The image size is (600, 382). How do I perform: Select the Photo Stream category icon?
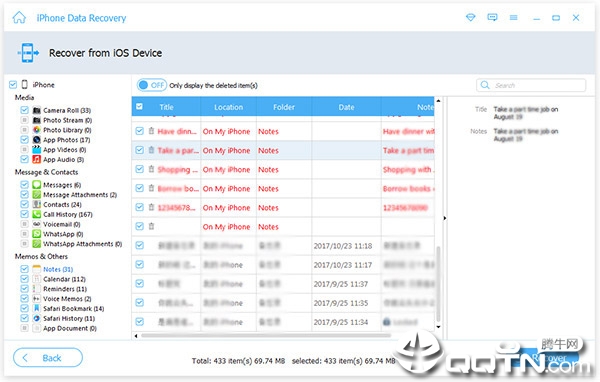(37, 120)
